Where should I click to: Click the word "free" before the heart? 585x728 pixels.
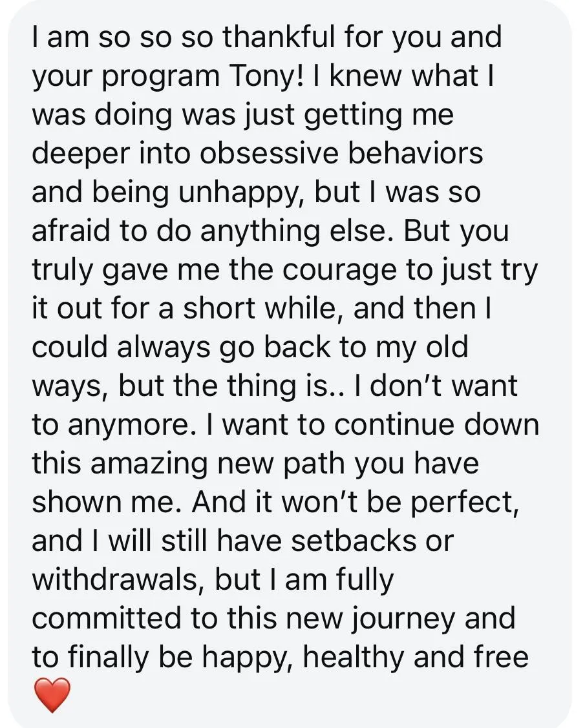pyautogui.click(x=502, y=658)
